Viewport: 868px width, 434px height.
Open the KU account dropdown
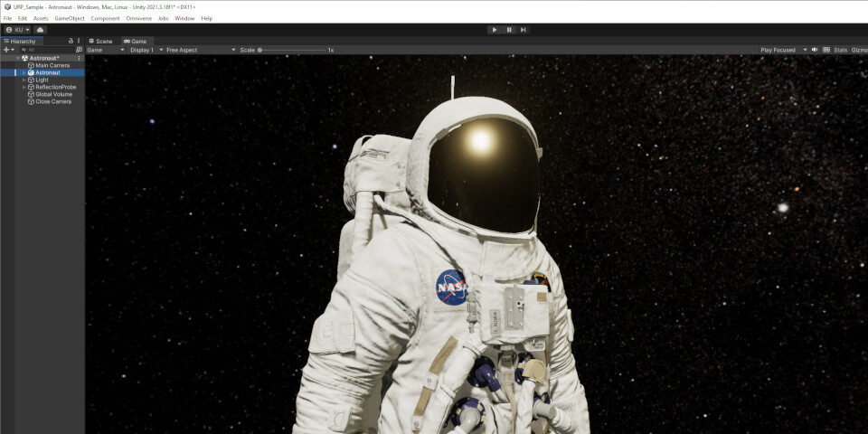tap(17, 30)
